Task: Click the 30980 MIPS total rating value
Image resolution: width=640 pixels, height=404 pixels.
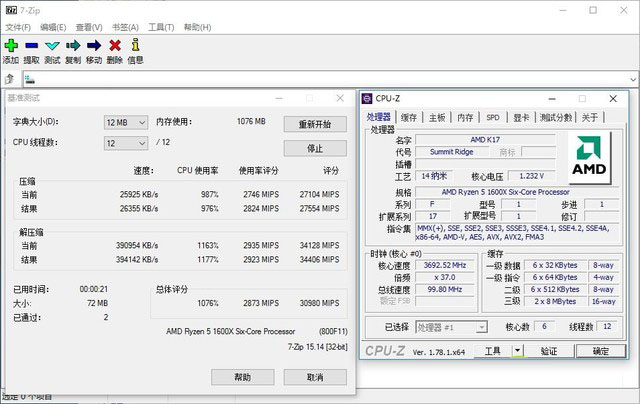Action: point(319,303)
